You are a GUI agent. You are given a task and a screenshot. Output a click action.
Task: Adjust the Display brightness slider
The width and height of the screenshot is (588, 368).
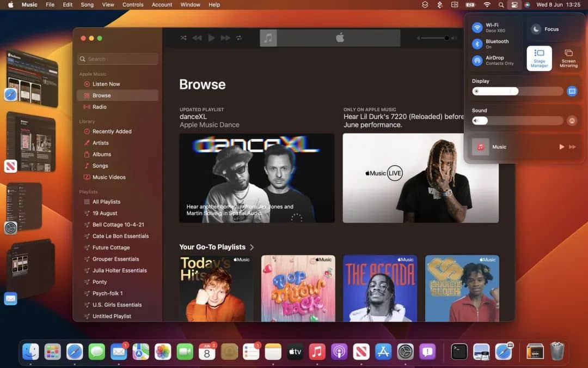(518, 91)
